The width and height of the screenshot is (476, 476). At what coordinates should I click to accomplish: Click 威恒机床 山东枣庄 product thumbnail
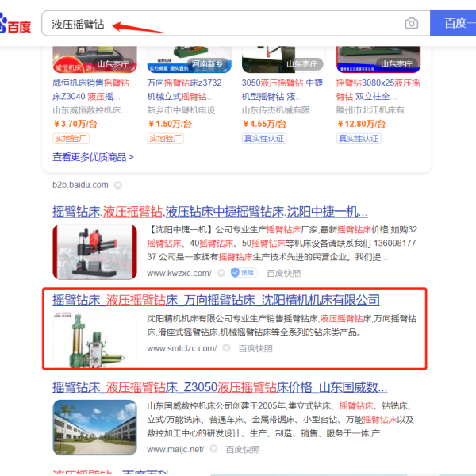pyautogui.click(x=94, y=59)
